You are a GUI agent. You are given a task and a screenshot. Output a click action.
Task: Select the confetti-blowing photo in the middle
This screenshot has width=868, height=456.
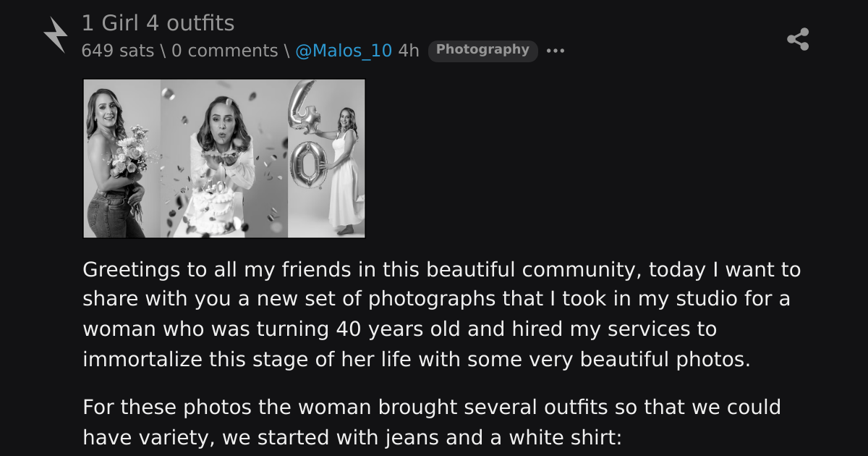click(x=224, y=159)
